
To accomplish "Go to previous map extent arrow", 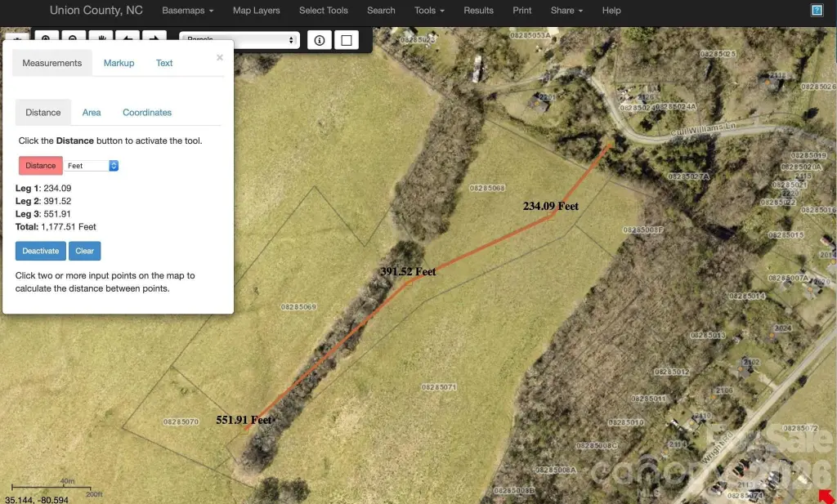I will tap(128, 38).
